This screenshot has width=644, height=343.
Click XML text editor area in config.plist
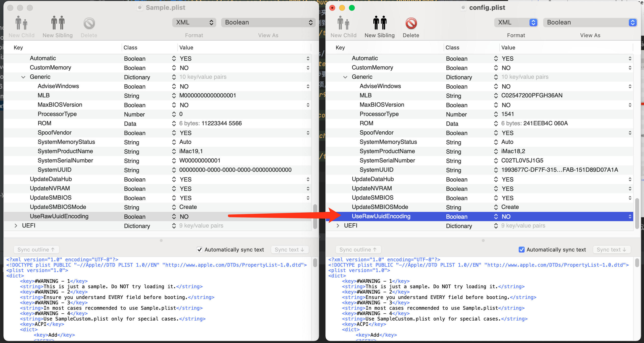[x=480, y=299]
